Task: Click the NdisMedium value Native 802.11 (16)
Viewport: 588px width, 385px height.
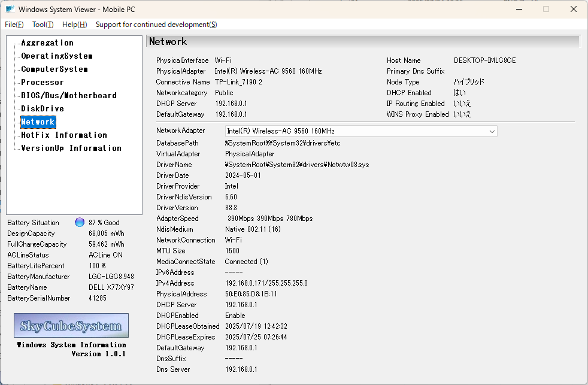Action: (x=253, y=229)
